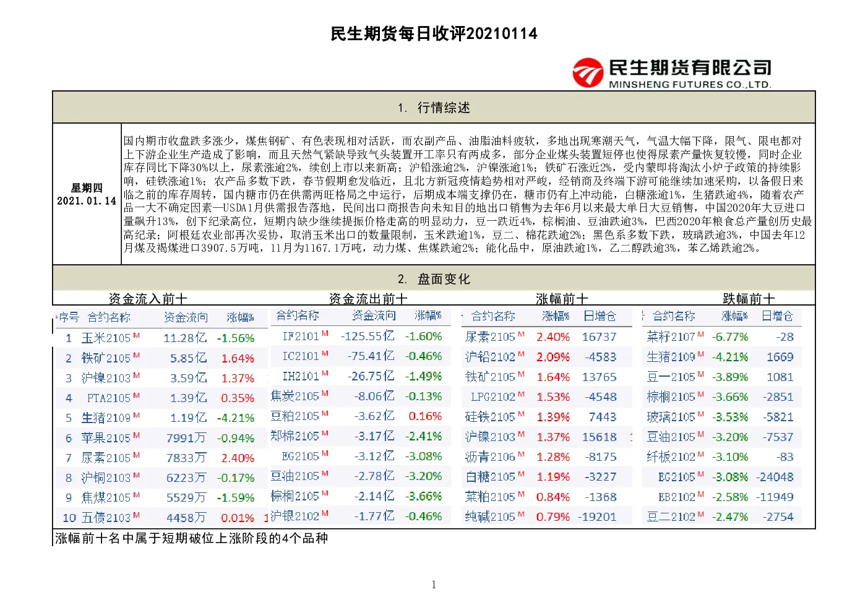Viewport: 868px width, 613px height.
Task: Click contract IF2101 in outflow table
Action: click(301, 337)
